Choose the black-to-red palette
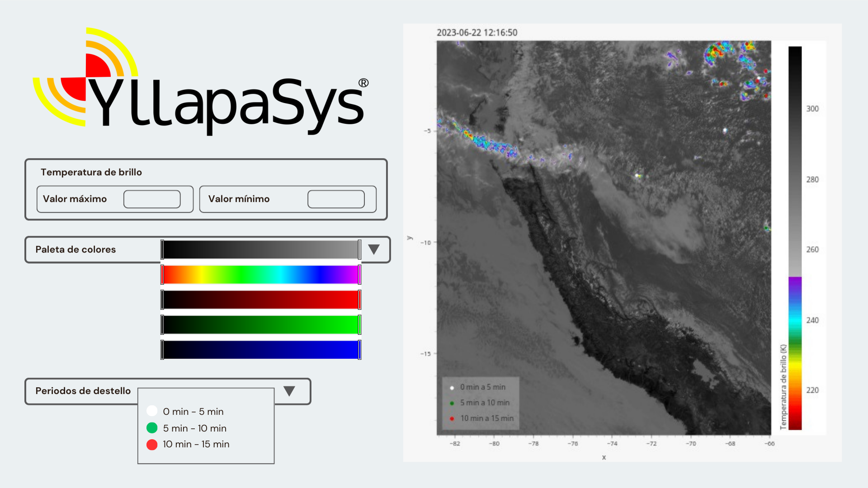The width and height of the screenshot is (868, 488). coord(261,300)
